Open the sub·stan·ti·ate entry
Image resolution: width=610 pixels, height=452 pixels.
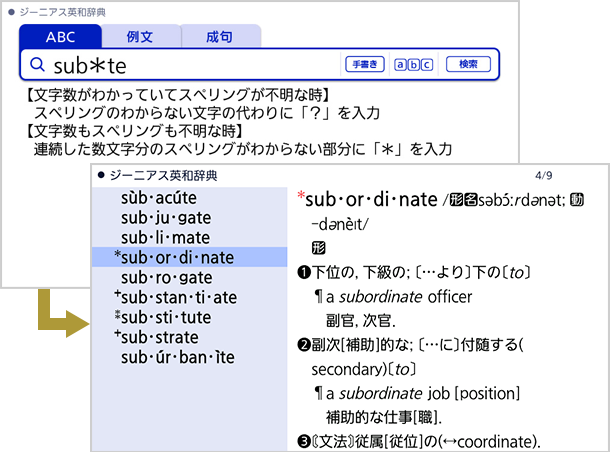(x=175, y=297)
